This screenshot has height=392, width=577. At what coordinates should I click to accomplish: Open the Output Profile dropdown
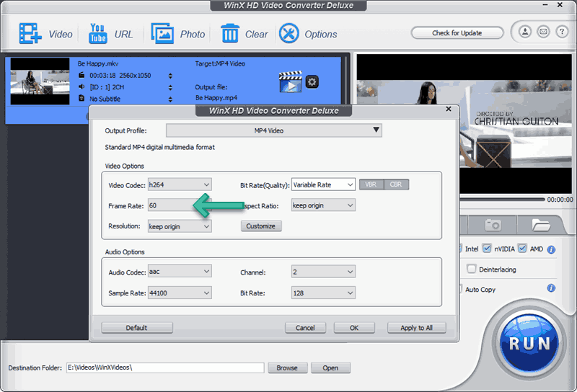[274, 130]
